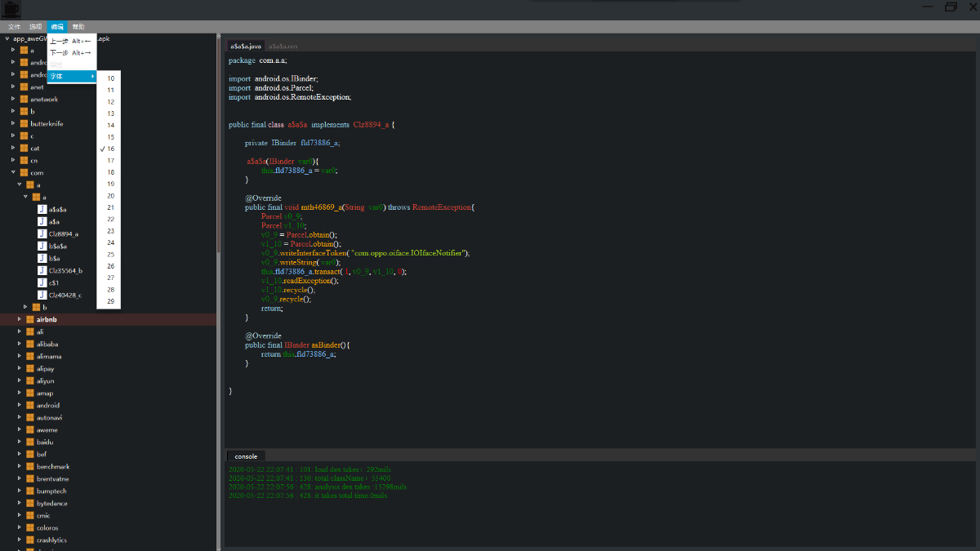Expand the benchmark package node
This screenshot has width=980, height=551.
click(x=19, y=466)
